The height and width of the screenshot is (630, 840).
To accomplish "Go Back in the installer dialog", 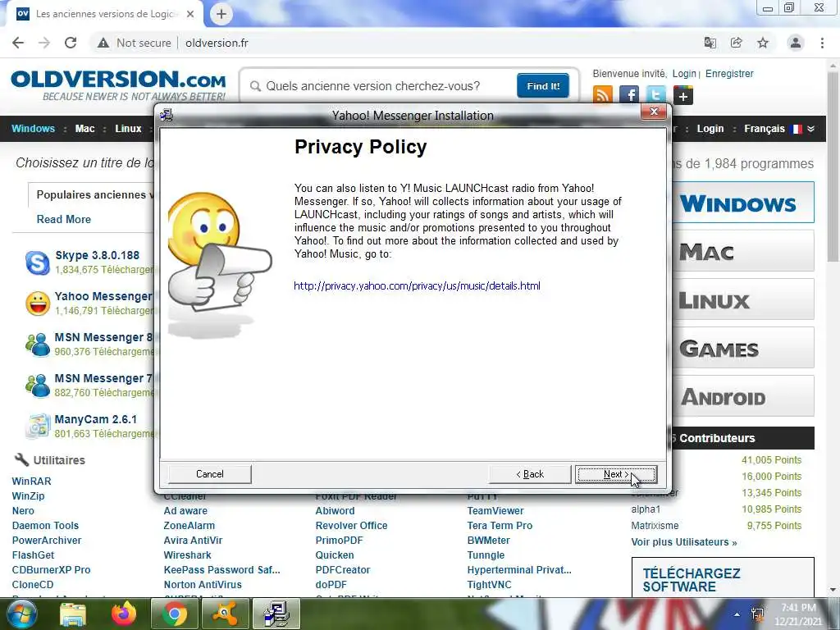I will pos(530,474).
